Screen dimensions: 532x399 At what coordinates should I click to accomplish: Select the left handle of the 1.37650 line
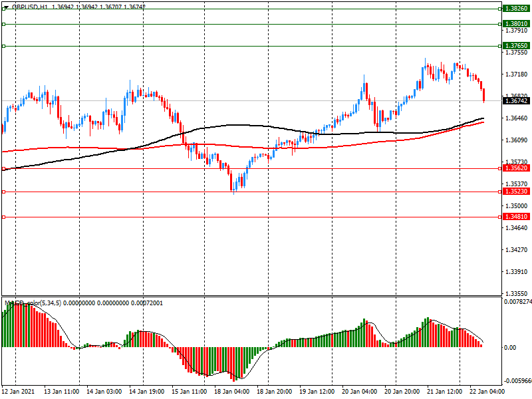[4, 46]
